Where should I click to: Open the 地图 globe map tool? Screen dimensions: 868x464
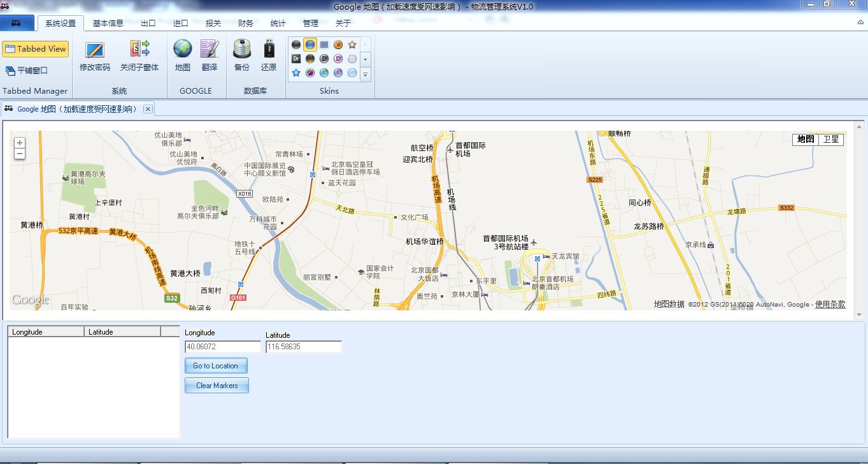(183, 55)
